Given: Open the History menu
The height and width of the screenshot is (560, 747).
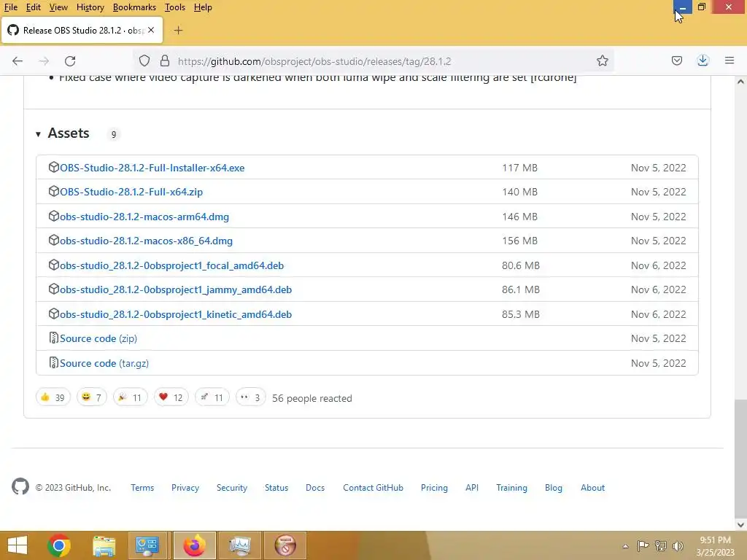Looking at the screenshot, I should click(x=90, y=7).
